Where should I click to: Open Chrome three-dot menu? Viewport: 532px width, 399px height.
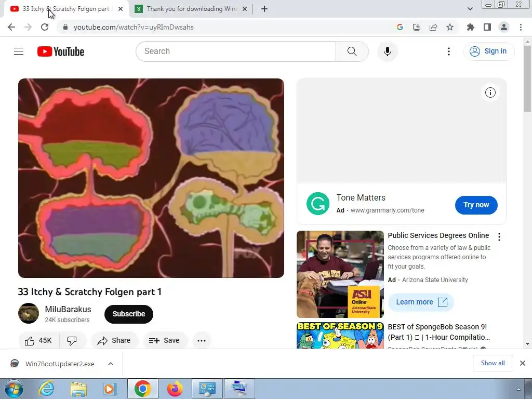point(521,27)
